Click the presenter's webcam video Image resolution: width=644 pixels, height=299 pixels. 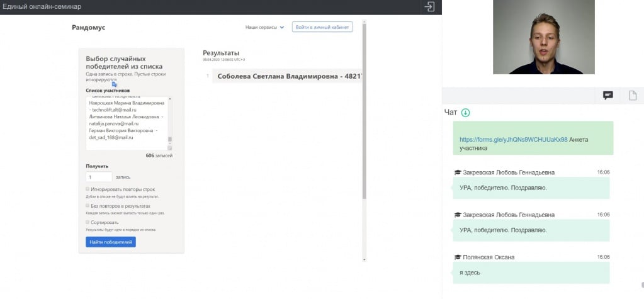[x=543, y=38]
